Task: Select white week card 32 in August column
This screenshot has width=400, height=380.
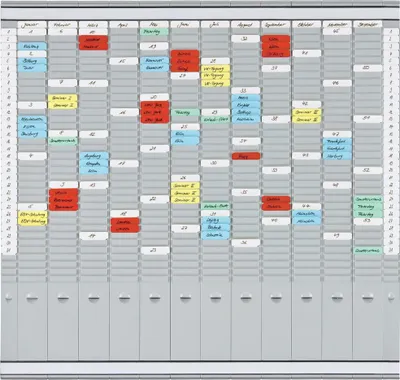Action: (x=246, y=39)
